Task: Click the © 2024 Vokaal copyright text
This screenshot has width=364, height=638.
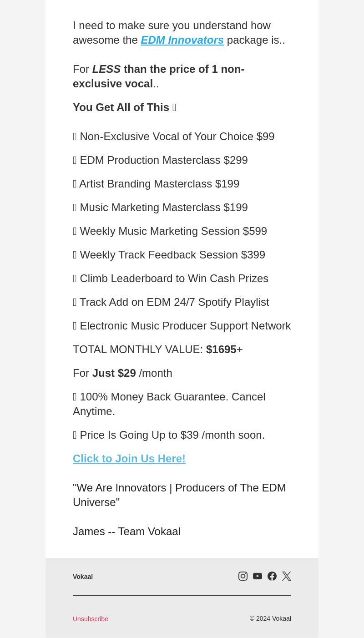Action: point(270,618)
